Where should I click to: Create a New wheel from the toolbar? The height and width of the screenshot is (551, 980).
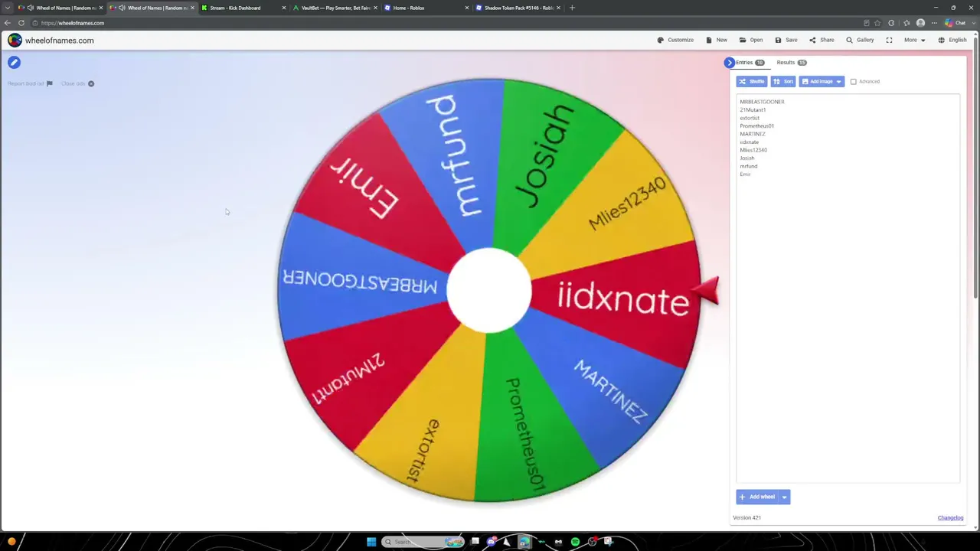717,41
